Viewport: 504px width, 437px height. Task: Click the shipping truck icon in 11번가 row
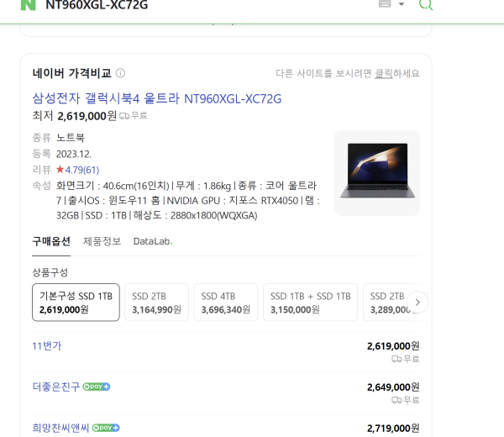pos(396,359)
